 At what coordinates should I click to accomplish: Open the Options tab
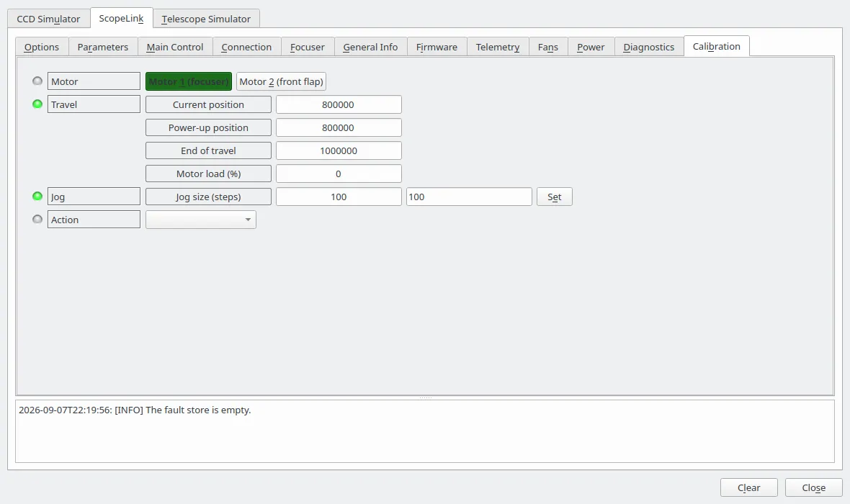[x=42, y=47]
